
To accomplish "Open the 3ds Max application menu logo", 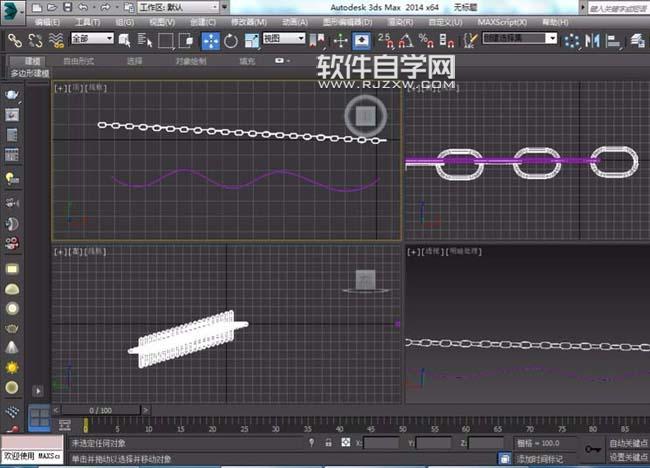I will tap(12, 12).
